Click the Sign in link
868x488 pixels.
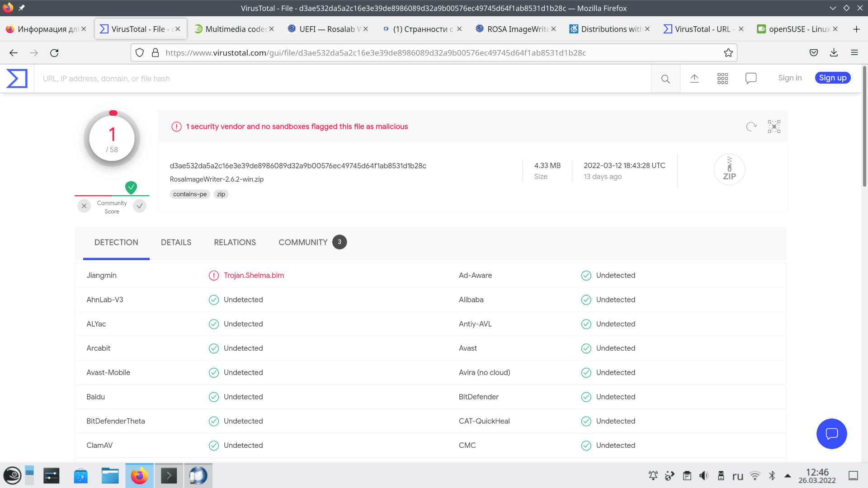coord(790,78)
